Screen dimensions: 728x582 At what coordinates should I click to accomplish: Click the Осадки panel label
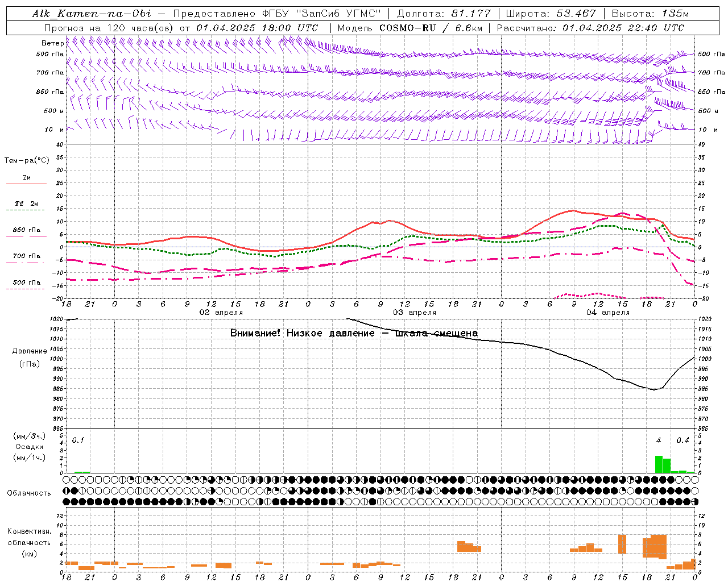point(30,447)
